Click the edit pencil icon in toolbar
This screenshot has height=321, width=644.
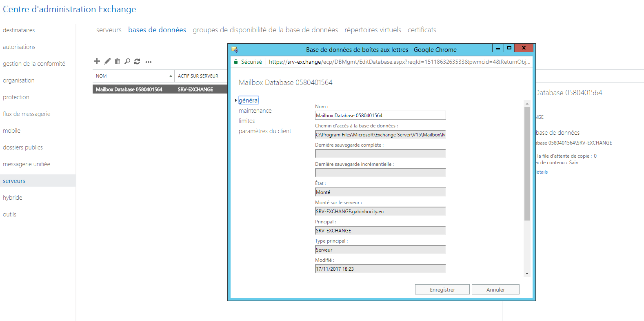coord(107,61)
